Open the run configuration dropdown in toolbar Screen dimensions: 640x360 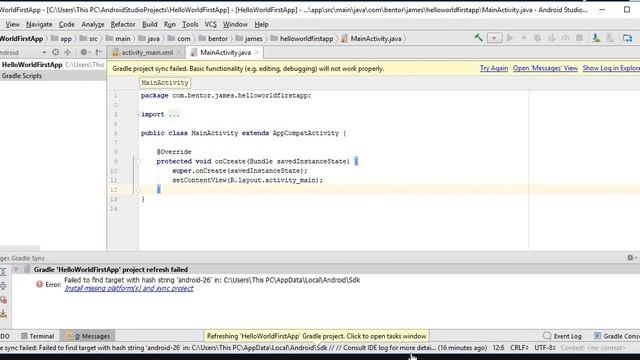coord(494,38)
